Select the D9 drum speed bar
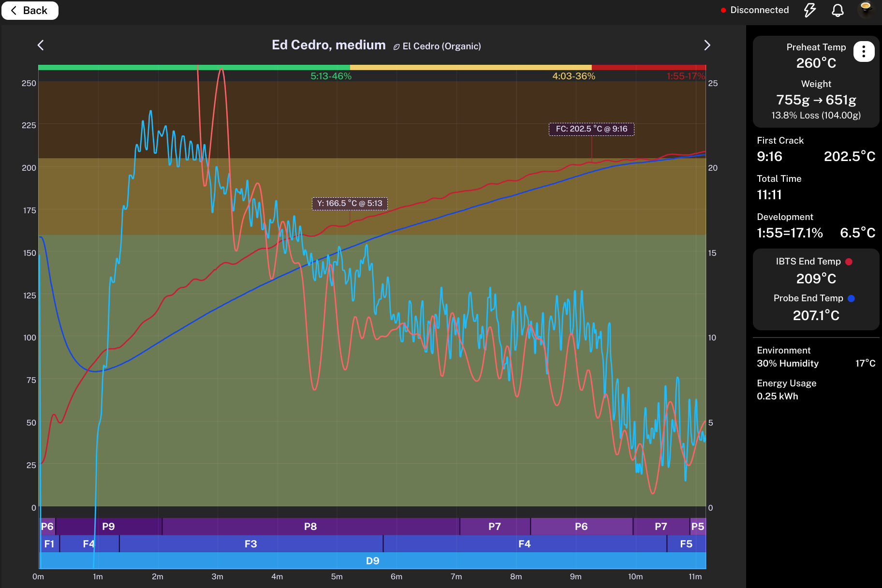This screenshot has width=882, height=588. coord(372,561)
